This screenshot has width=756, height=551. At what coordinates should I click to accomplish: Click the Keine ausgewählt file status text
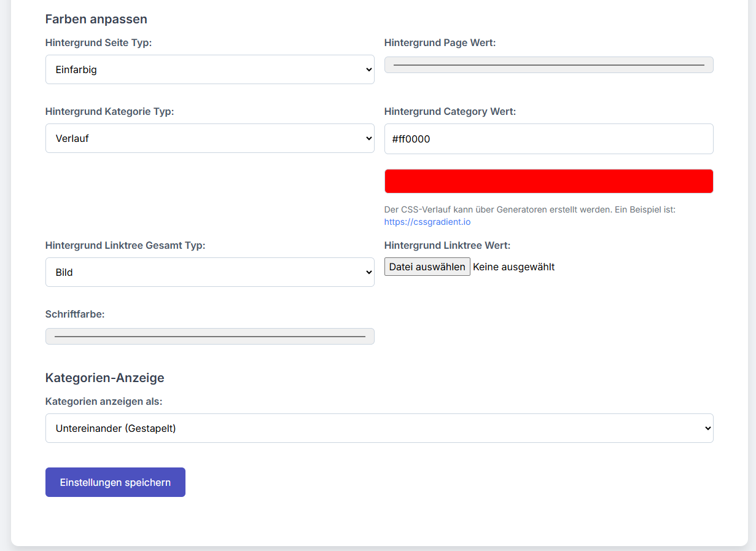click(514, 267)
